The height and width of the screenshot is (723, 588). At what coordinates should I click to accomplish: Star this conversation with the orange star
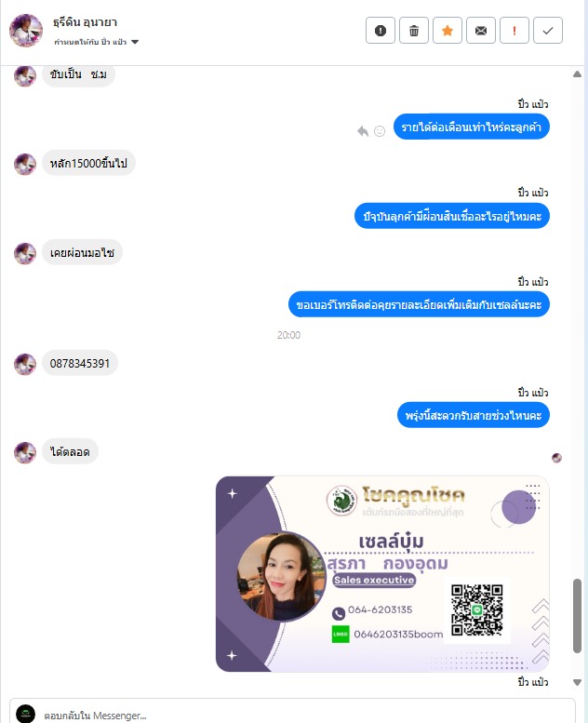448,31
